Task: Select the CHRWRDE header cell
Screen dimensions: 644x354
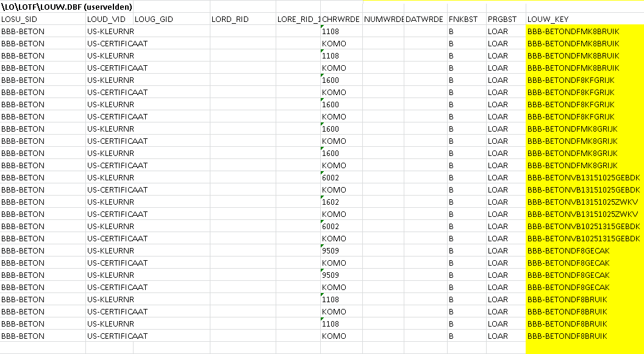Action: (342, 19)
